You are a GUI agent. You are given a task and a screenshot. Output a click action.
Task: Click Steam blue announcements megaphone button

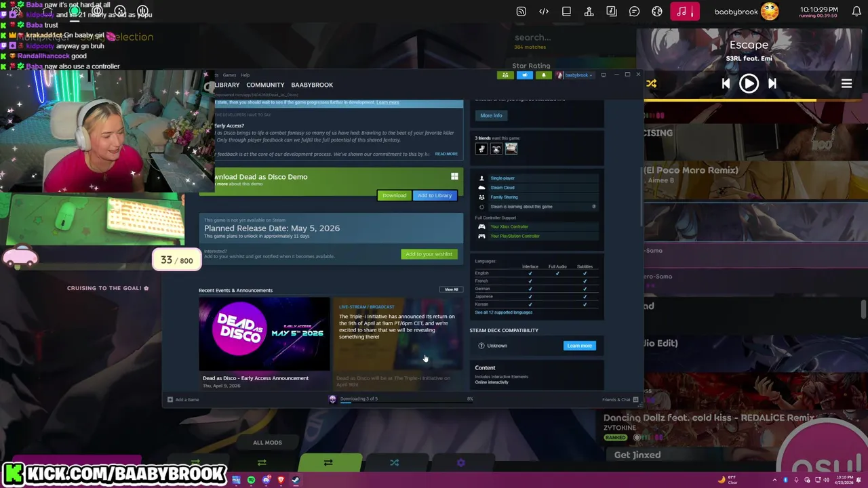coord(525,75)
